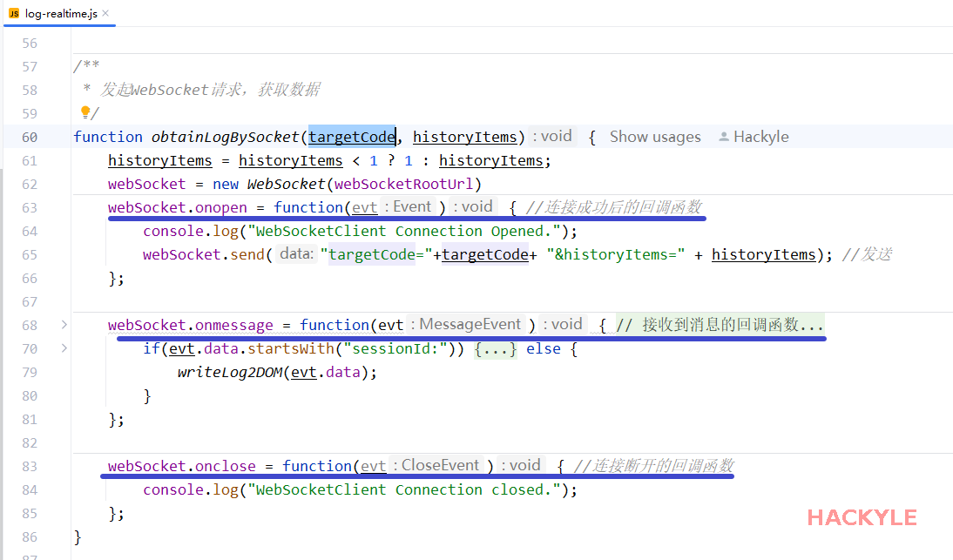Click the highlighted targetCode parameter
The image size is (953, 560).
tap(352, 137)
